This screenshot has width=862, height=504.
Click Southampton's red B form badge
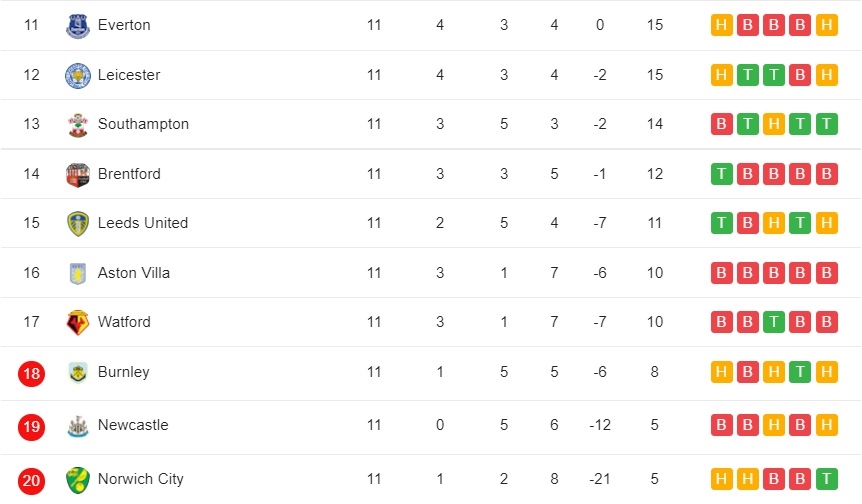tap(721, 124)
